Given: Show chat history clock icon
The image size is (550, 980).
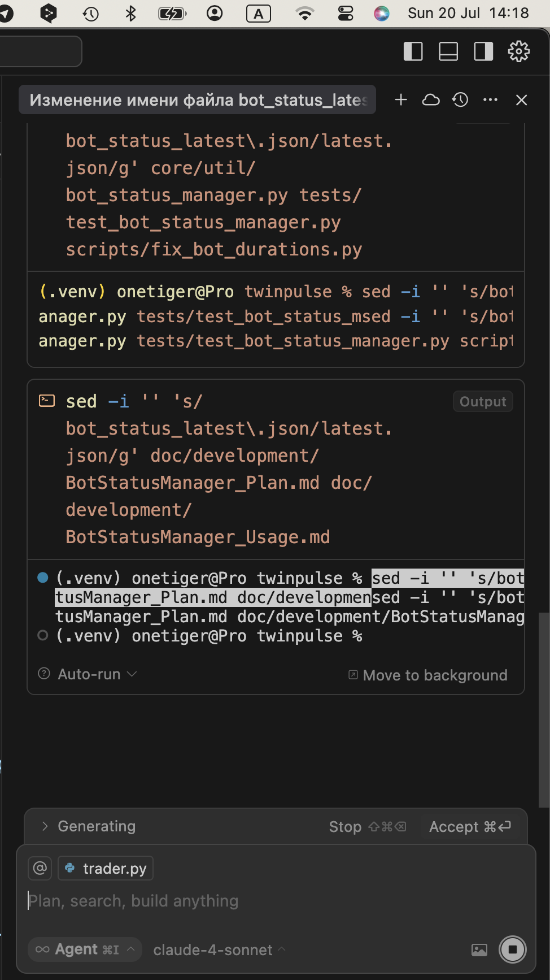Looking at the screenshot, I should [x=460, y=100].
